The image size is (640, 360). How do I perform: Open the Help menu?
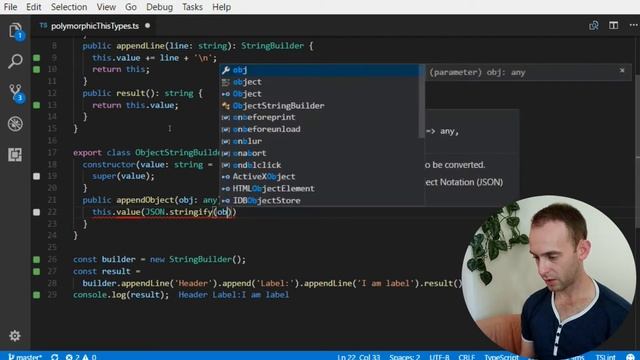(x=221, y=7)
